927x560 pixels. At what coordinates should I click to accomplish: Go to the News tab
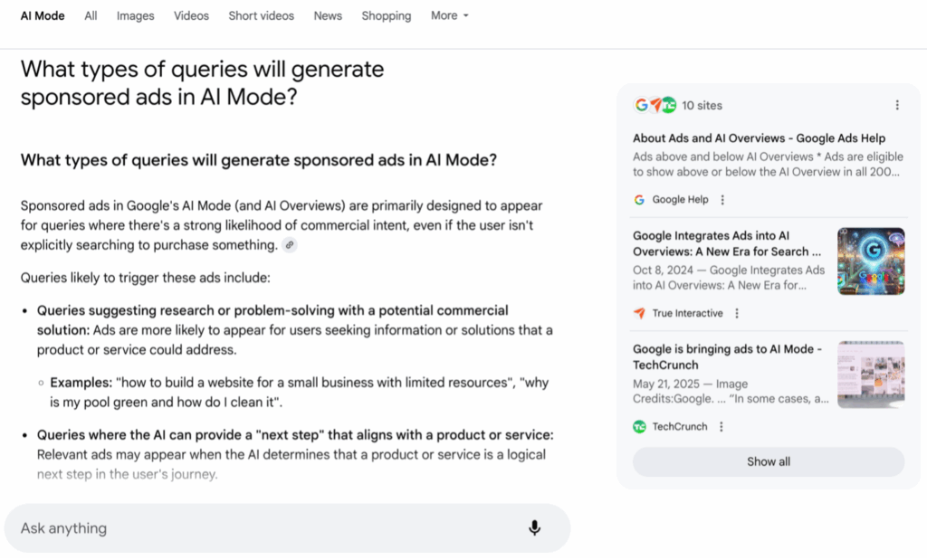pos(328,15)
